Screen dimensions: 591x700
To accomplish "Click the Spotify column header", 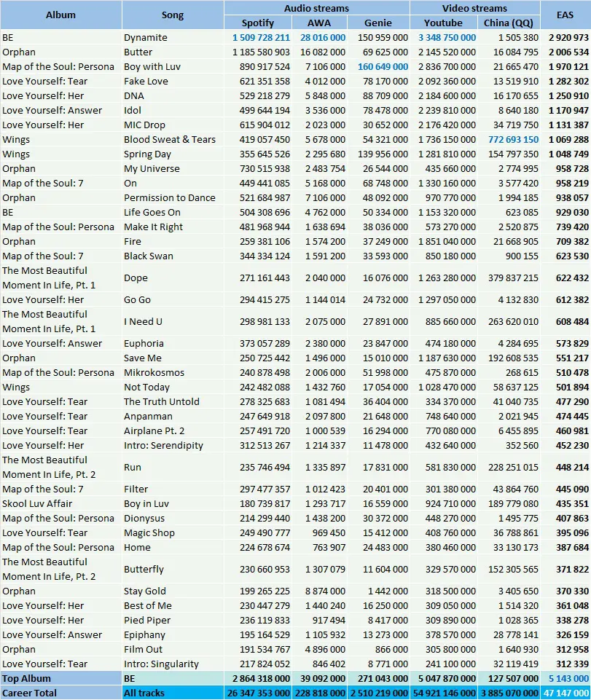I will pos(258,23).
